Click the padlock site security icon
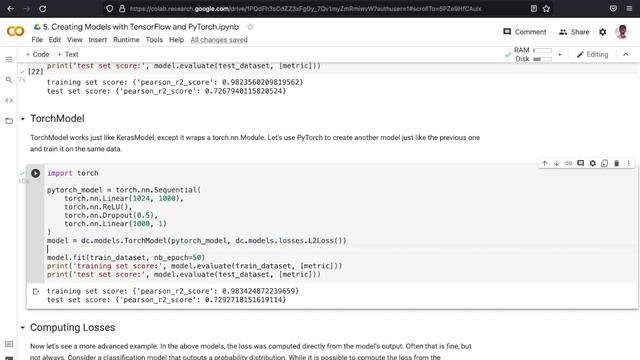The width and height of the screenshot is (640, 360). [x=122, y=8]
